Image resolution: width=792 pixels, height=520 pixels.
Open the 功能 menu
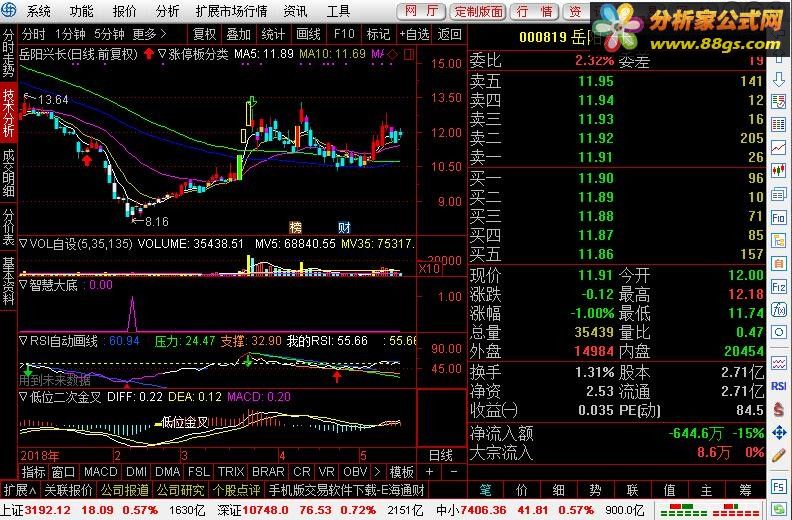(x=81, y=11)
